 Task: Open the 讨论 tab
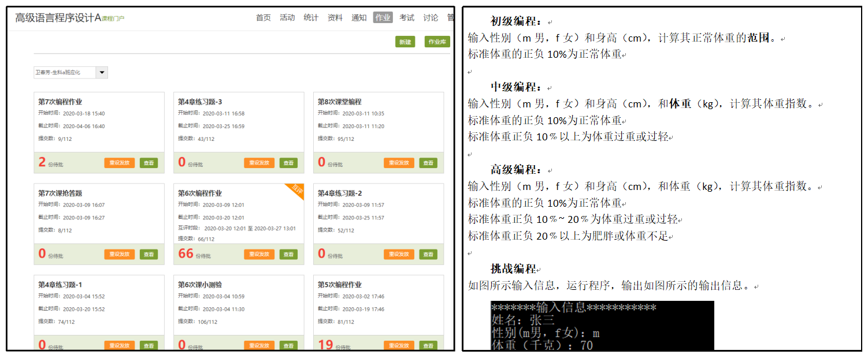click(431, 18)
